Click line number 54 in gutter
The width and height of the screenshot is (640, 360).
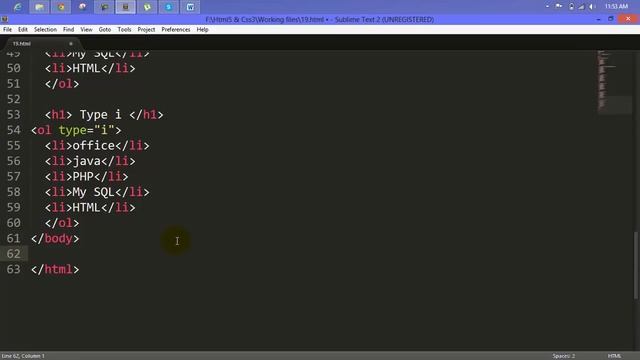(x=13, y=130)
